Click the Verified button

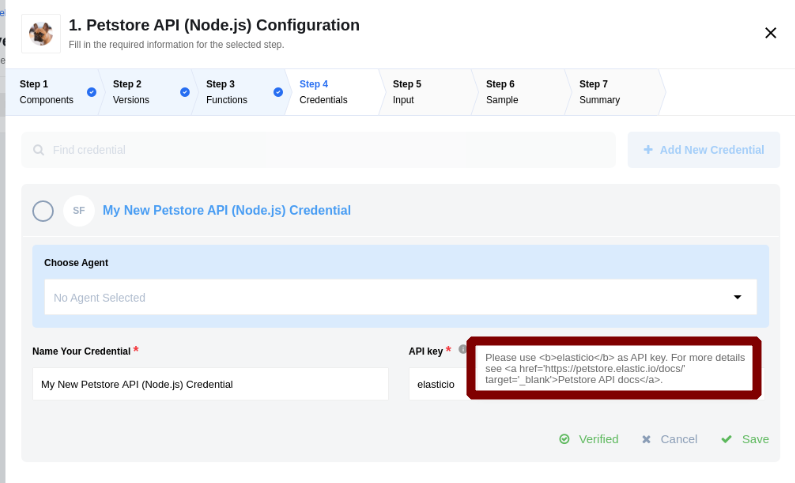(x=589, y=439)
